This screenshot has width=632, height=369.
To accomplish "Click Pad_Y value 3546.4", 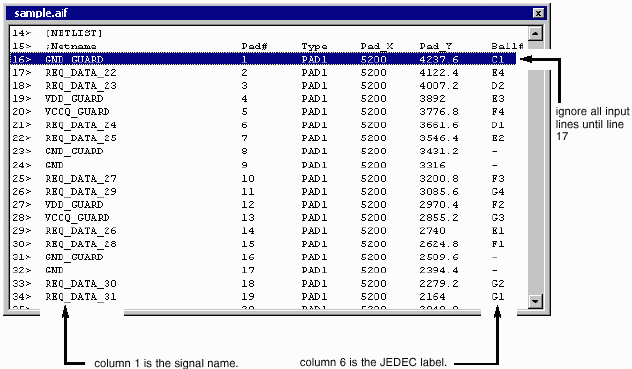I will [x=439, y=138].
